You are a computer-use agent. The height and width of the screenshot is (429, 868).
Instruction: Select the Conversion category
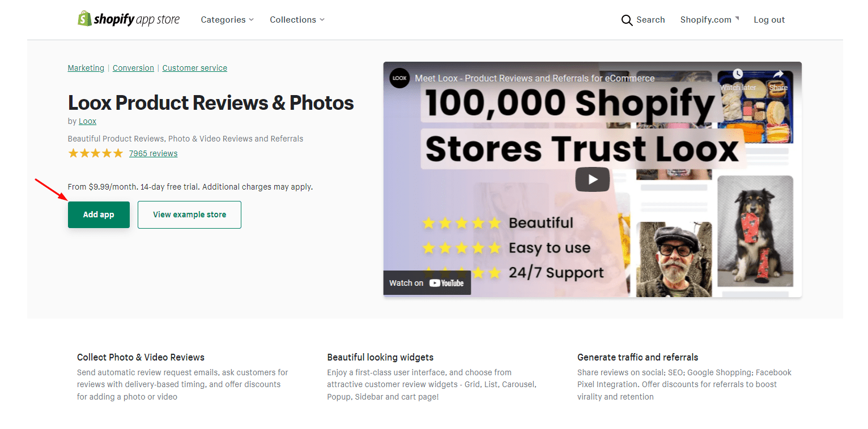click(133, 67)
